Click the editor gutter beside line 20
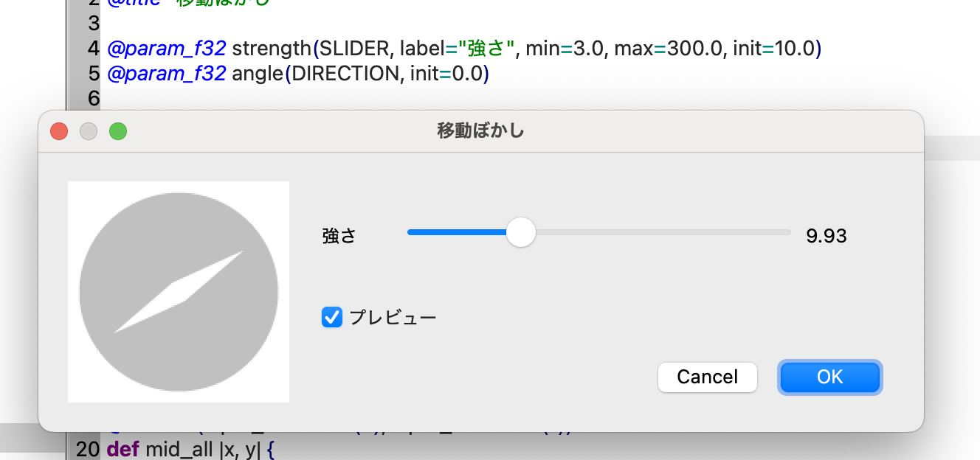Image resolution: width=980 pixels, height=460 pixels. click(88, 448)
